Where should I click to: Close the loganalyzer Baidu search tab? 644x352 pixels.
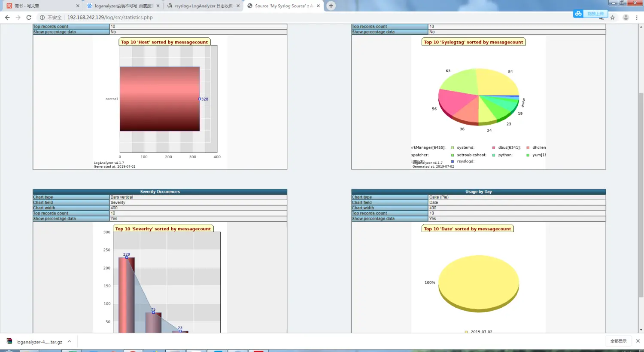point(158,6)
